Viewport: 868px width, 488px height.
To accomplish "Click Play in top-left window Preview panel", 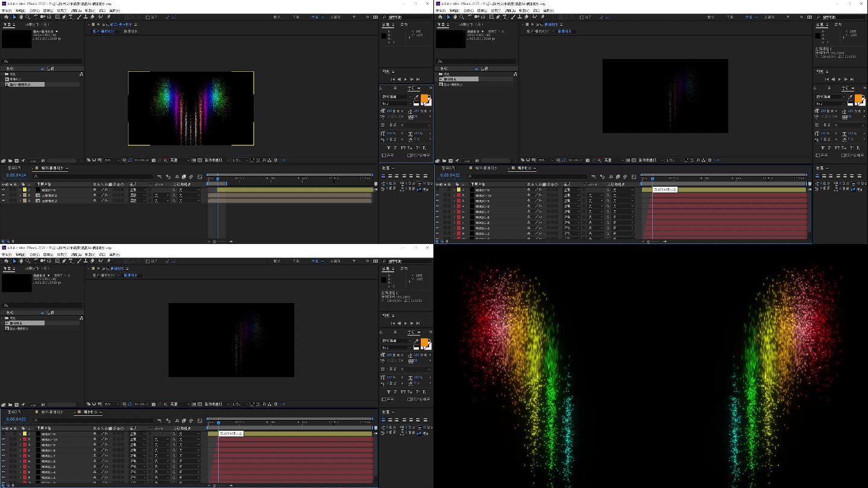I will (405, 79).
